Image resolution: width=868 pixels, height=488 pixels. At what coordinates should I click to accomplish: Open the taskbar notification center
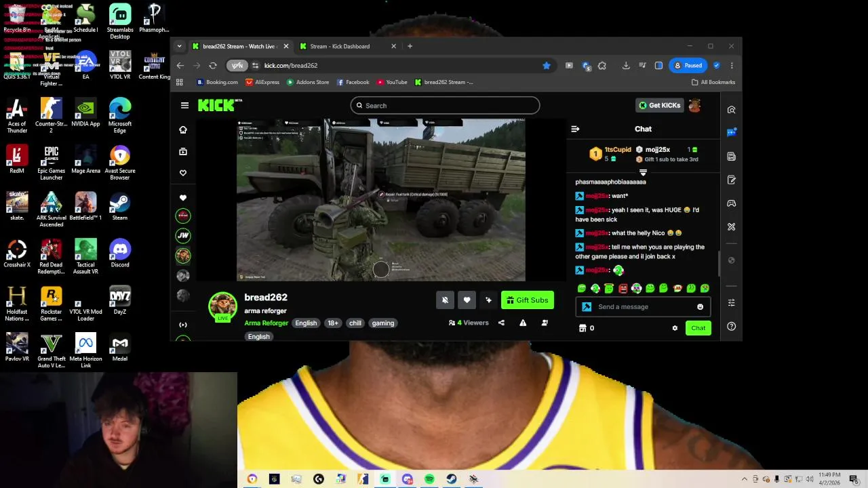point(854,479)
